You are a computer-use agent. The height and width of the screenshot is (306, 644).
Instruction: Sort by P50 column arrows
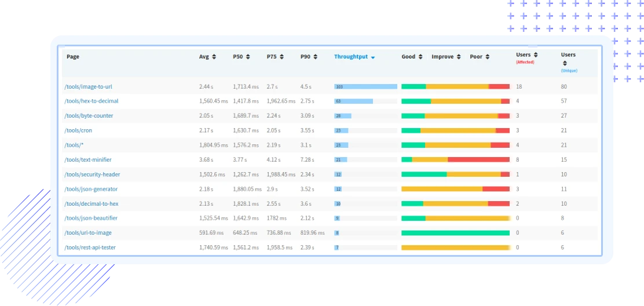[x=248, y=57]
